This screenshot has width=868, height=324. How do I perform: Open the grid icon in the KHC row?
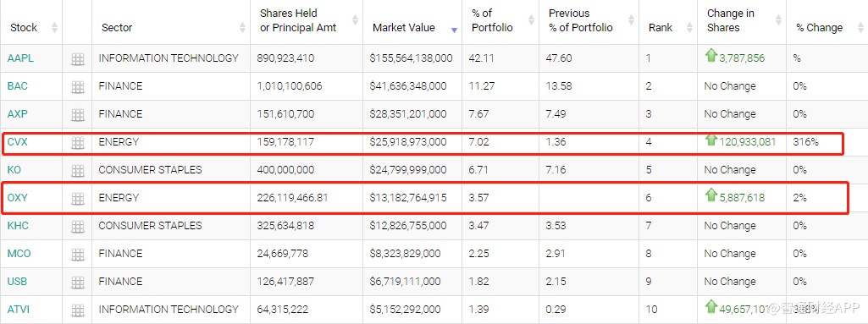pos(78,226)
